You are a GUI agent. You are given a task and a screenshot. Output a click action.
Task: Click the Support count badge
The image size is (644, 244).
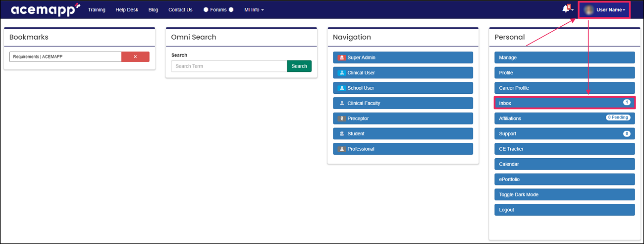[627, 133]
